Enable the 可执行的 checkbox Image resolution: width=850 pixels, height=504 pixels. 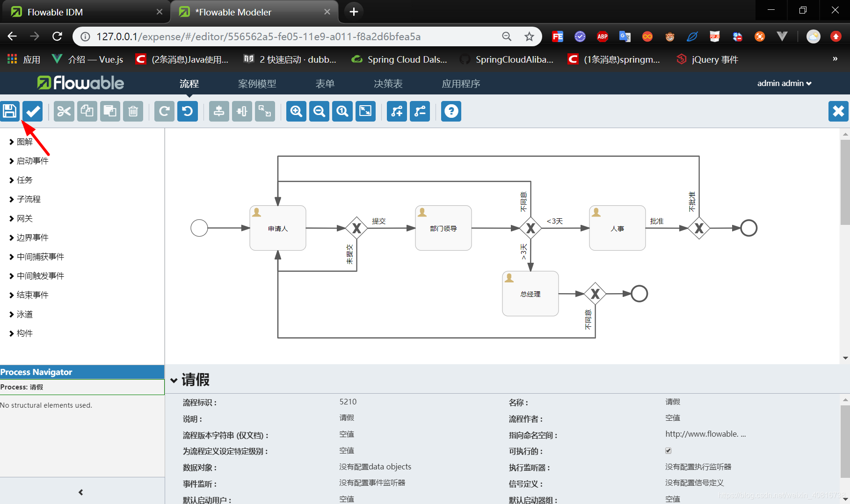[668, 450]
